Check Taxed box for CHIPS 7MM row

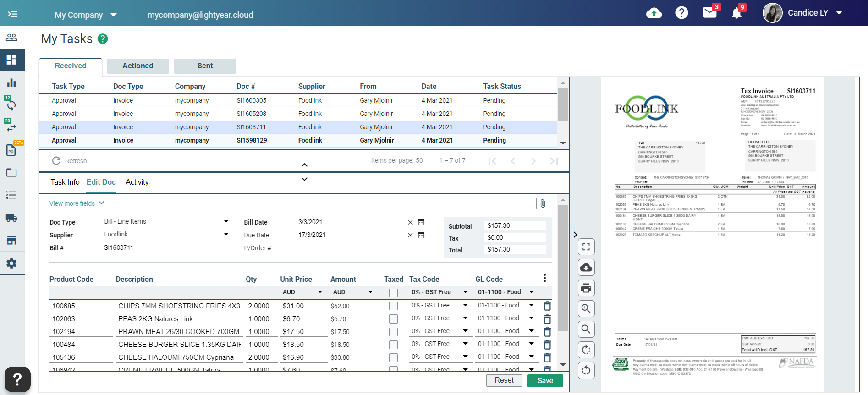(393, 306)
